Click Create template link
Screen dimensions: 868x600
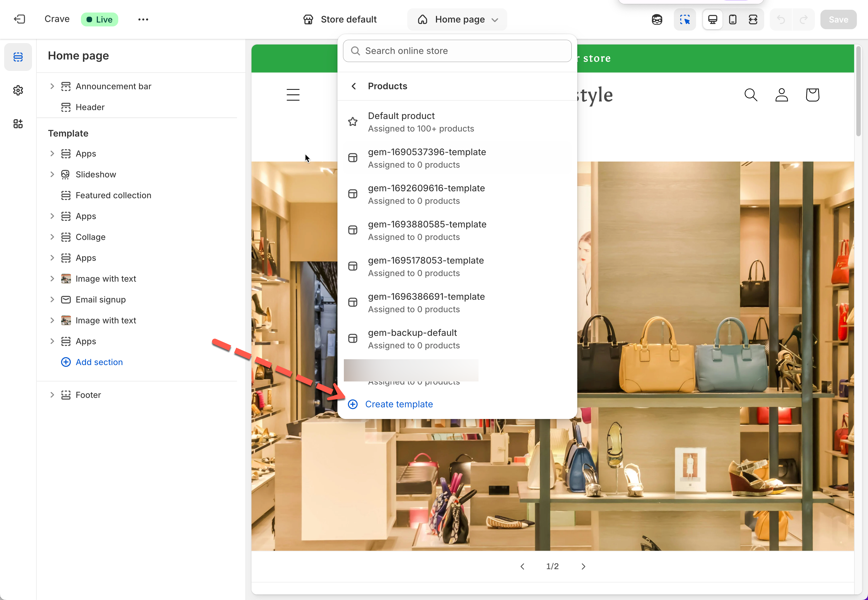pos(399,404)
